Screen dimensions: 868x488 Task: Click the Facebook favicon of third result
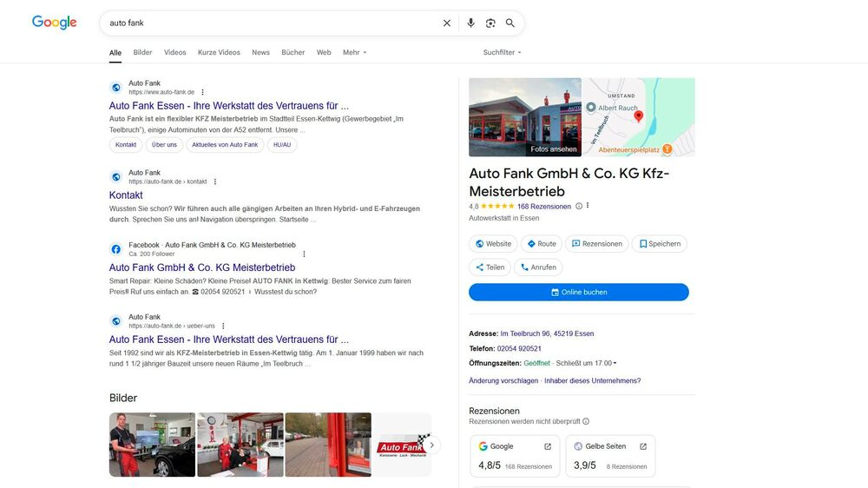(x=115, y=249)
